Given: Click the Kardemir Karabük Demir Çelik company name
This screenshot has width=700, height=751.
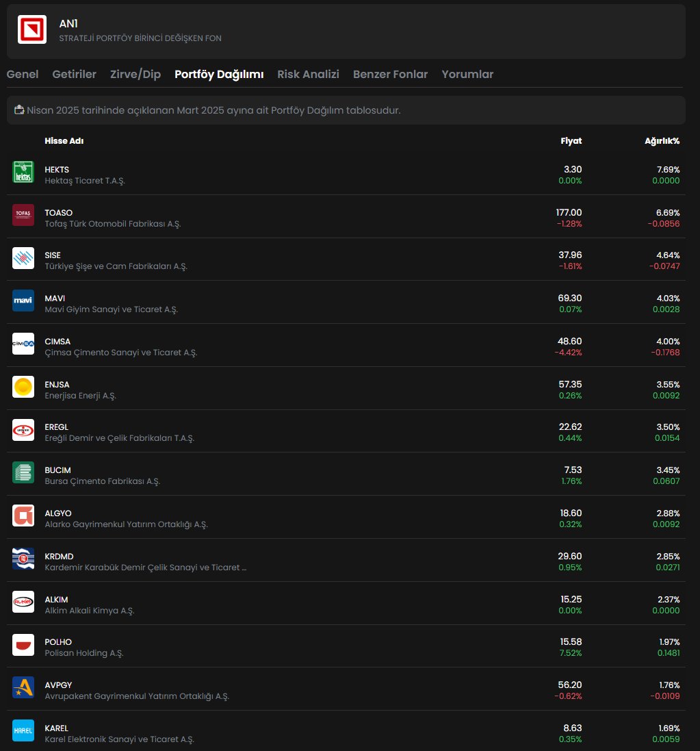Looking at the screenshot, I should [x=146, y=568].
